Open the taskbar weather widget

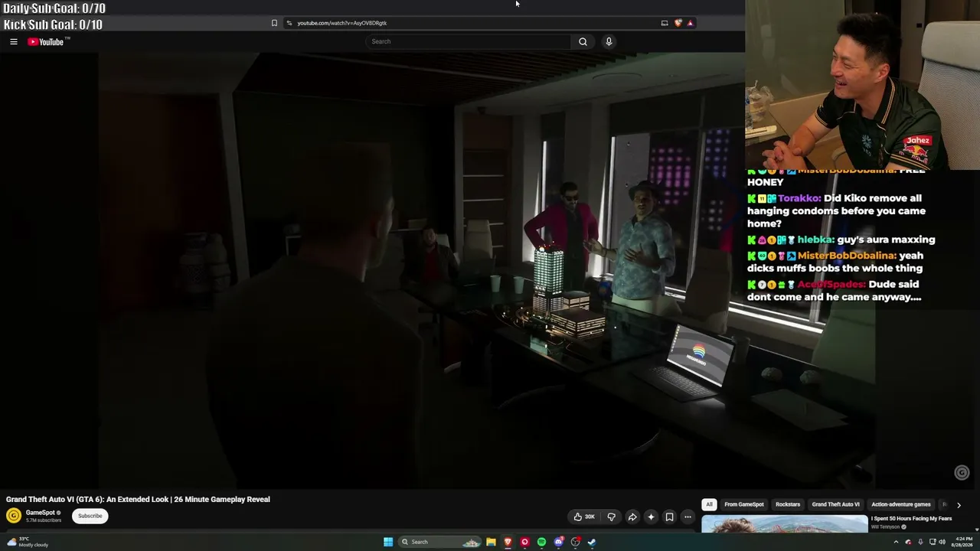click(28, 542)
